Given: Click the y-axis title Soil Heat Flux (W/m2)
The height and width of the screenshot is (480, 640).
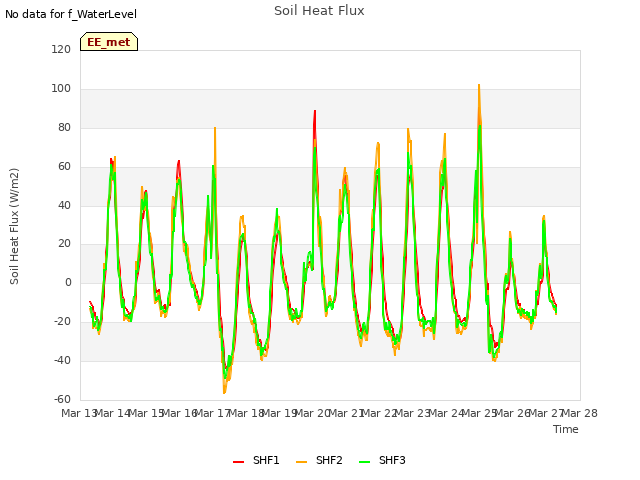Looking at the screenshot, I should coord(14,226).
